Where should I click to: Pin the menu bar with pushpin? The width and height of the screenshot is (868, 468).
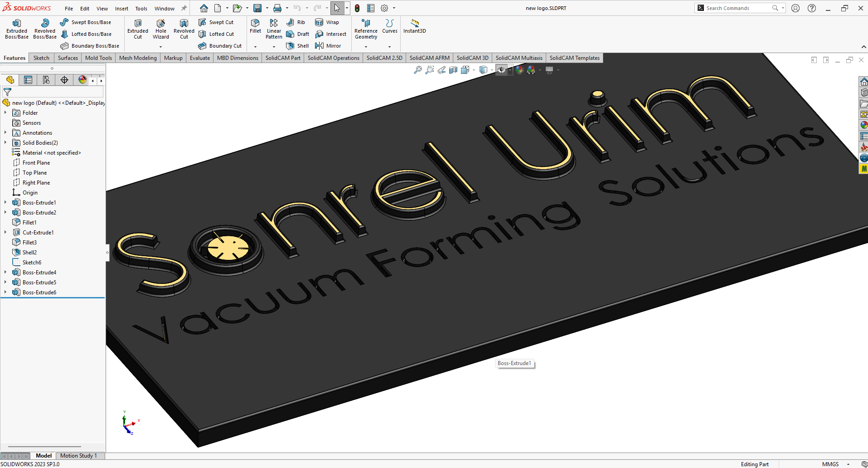[x=184, y=8]
